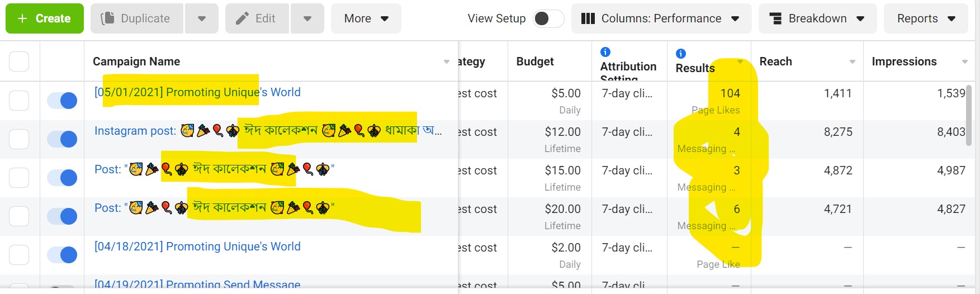Toggle off the 05/01/2021 Promoting campaign
This screenshot has width=980, height=294.
pos(62,101)
